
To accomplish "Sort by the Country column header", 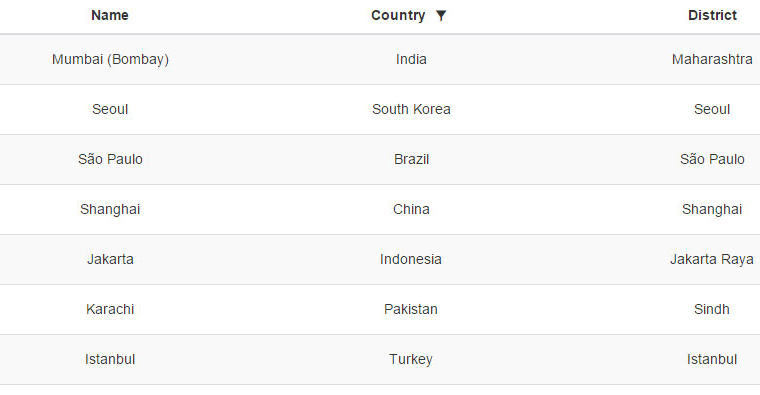I will tap(398, 16).
